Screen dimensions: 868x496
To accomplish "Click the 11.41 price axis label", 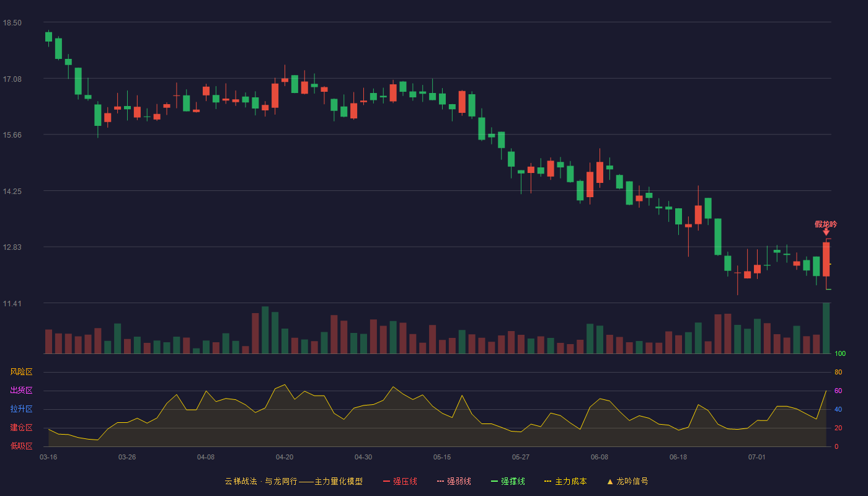I will [12, 304].
